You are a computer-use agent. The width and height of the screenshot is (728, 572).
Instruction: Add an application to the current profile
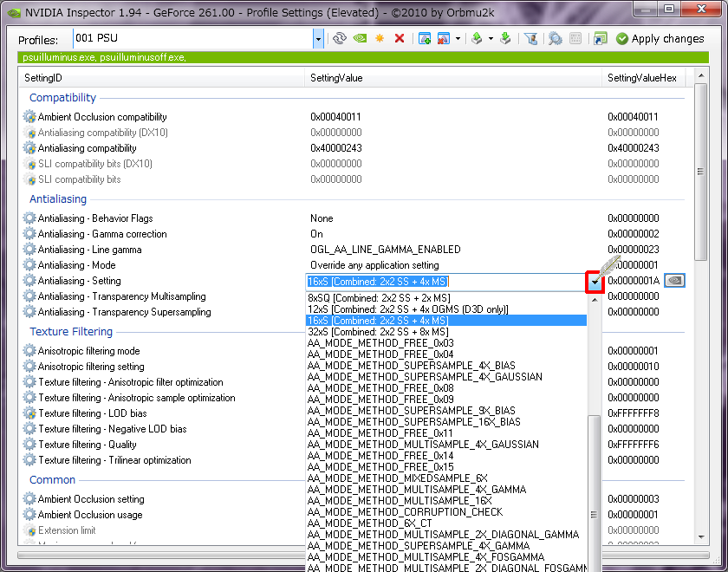point(425,38)
